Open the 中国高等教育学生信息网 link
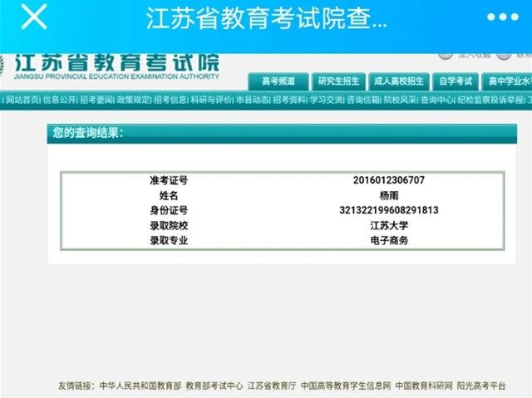This screenshot has width=532, height=398. pyautogui.click(x=345, y=386)
